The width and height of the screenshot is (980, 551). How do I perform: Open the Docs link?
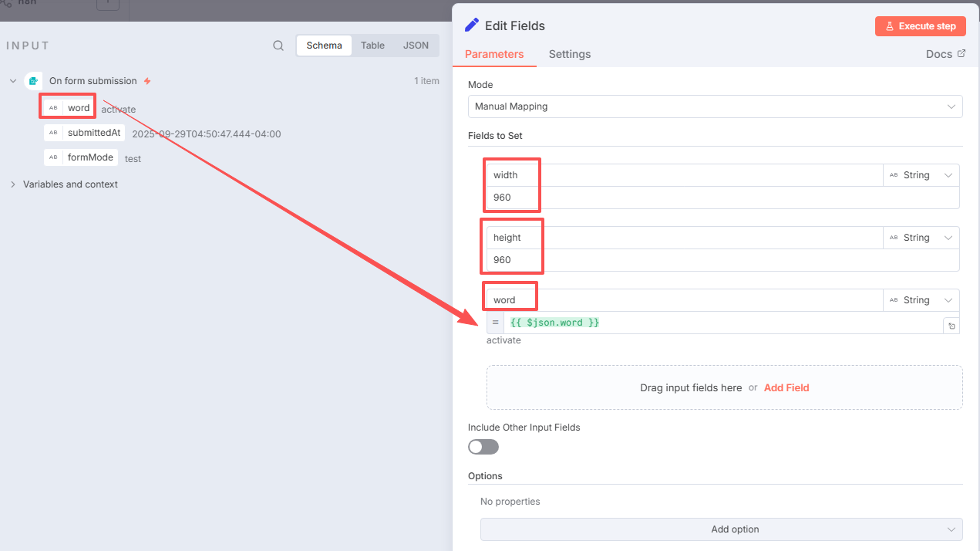[x=945, y=54]
